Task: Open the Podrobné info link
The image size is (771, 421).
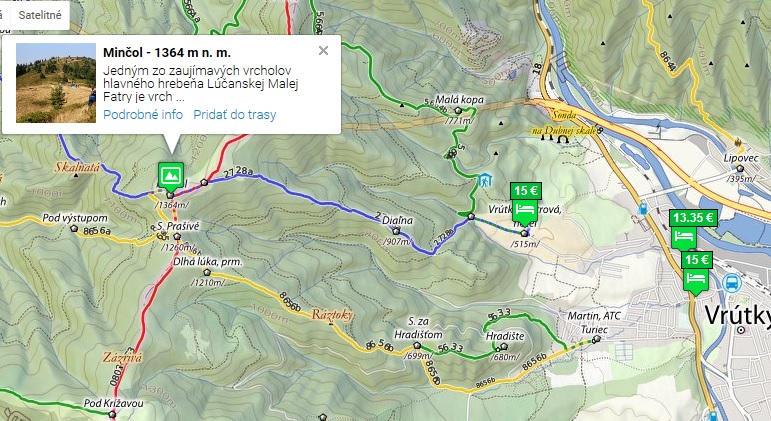Action: 143,115
